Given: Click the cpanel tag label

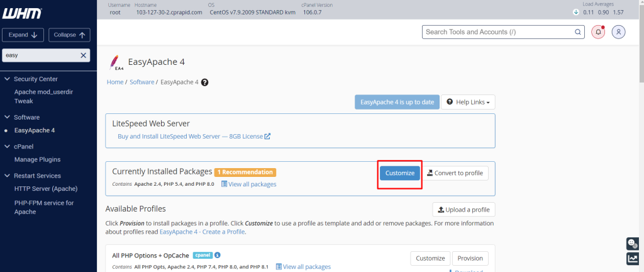Looking at the screenshot, I should point(203,255).
